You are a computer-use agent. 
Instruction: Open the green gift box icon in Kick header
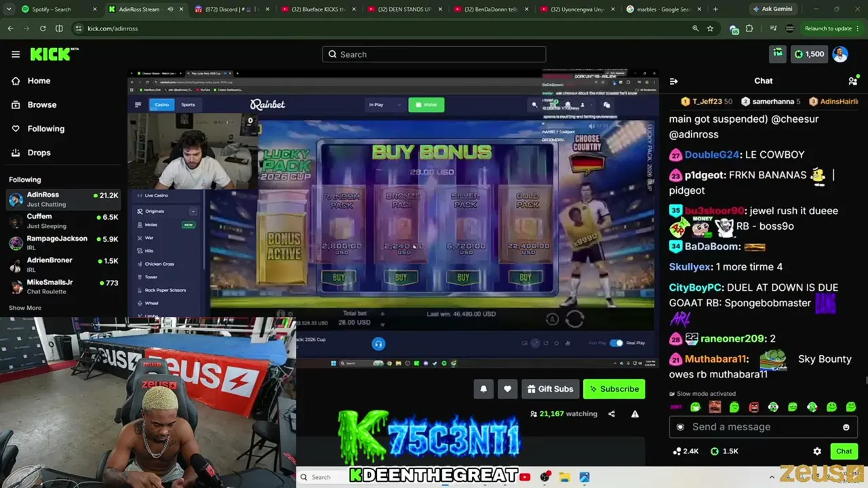click(x=778, y=54)
